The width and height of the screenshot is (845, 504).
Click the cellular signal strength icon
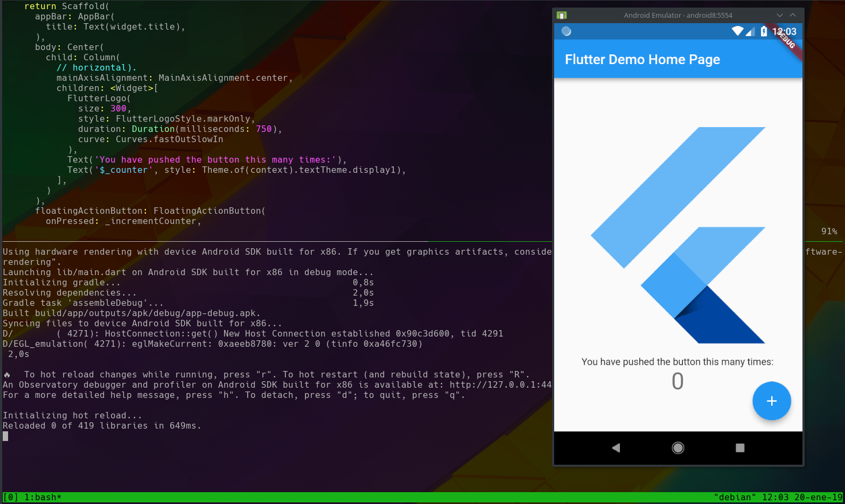[x=750, y=32]
